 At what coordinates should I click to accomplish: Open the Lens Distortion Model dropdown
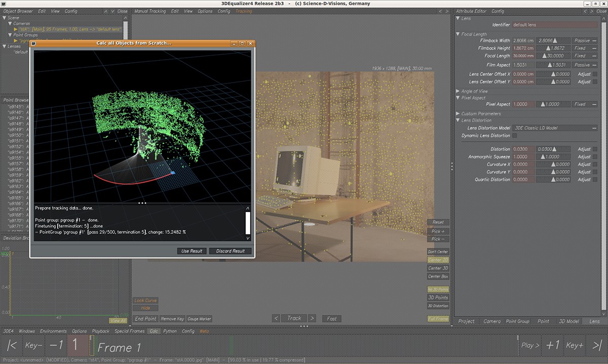(555, 128)
